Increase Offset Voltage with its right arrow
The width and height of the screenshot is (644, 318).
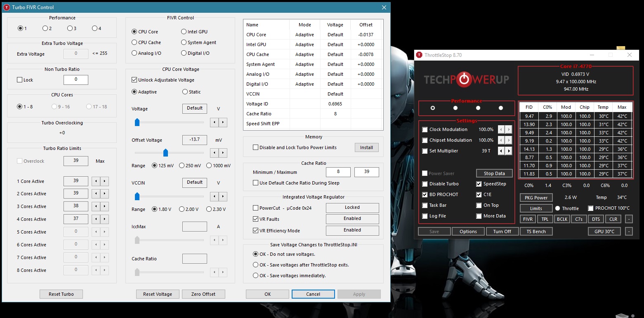coord(223,153)
